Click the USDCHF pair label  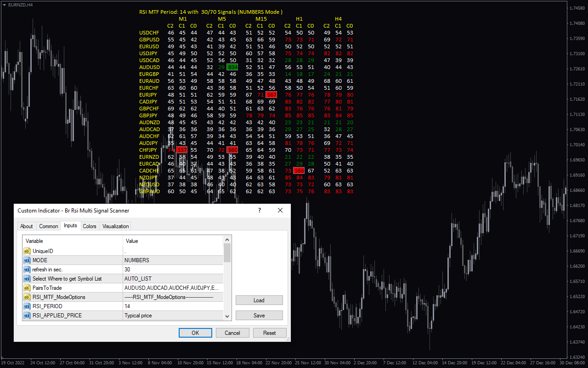pyautogui.click(x=149, y=33)
